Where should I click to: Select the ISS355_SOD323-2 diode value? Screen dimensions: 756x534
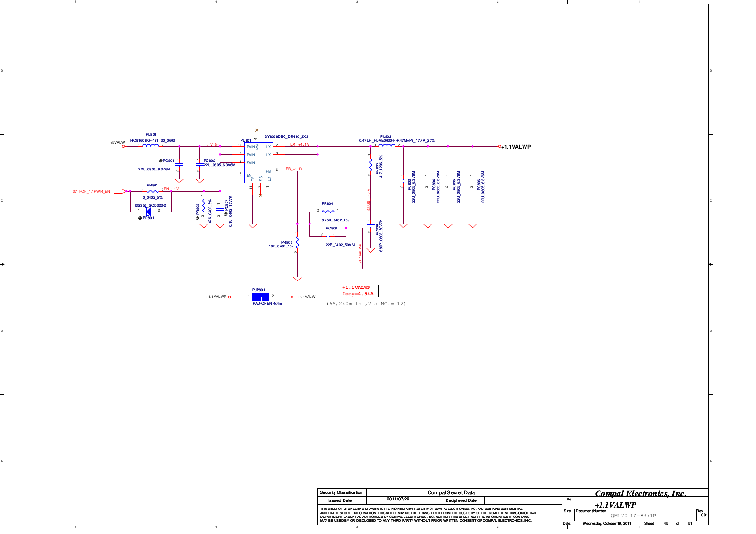pos(150,205)
